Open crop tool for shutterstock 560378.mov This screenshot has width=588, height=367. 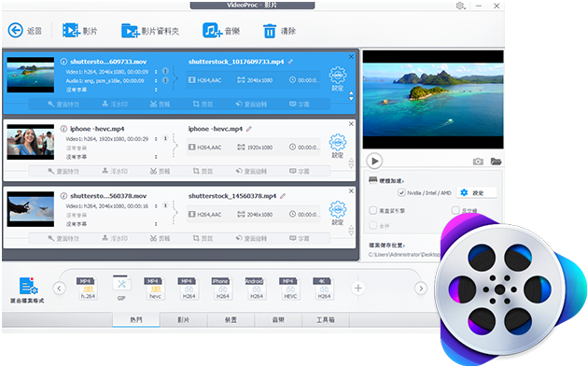click(x=203, y=238)
